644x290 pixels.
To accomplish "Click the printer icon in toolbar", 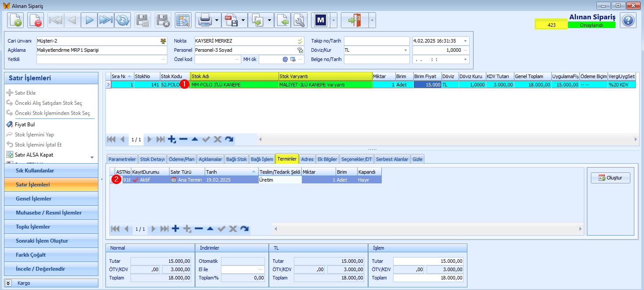I will [x=204, y=20].
